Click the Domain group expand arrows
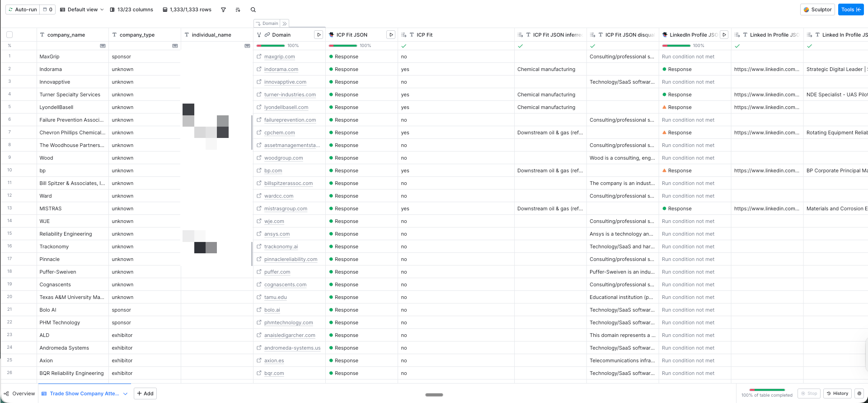 pyautogui.click(x=285, y=24)
